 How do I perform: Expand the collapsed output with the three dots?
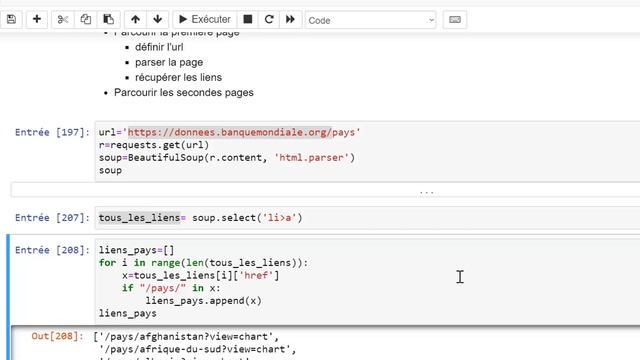(427, 191)
